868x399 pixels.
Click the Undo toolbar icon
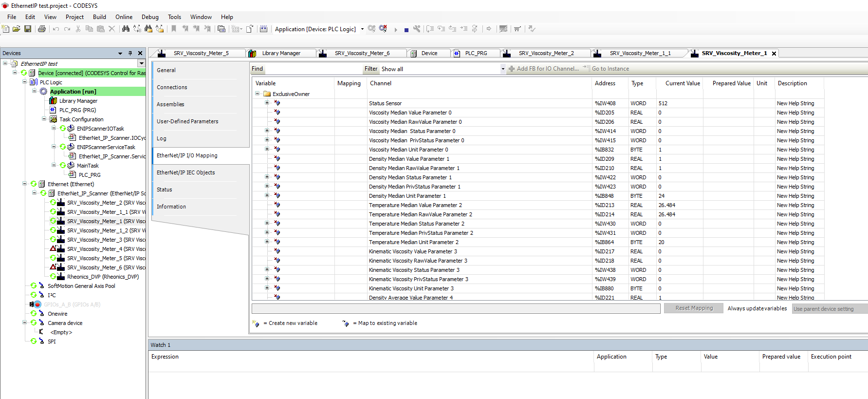pos(56,29)
